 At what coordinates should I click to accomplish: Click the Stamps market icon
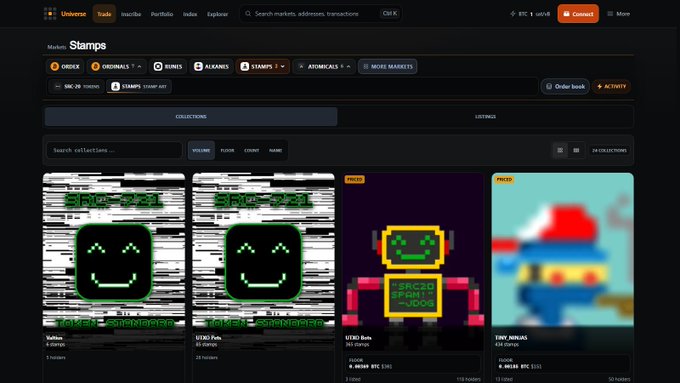[245, 66]
